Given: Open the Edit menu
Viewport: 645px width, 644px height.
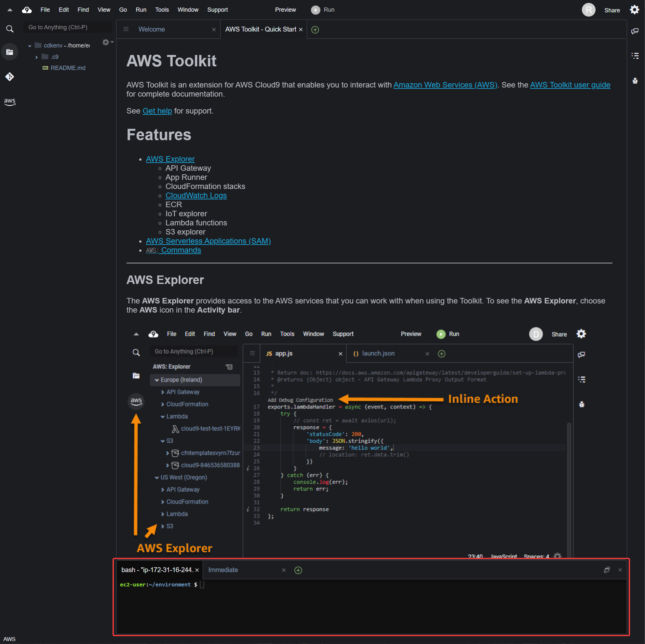Looking at the screenshot, I should pyautogui.click(x=63, y=10).
